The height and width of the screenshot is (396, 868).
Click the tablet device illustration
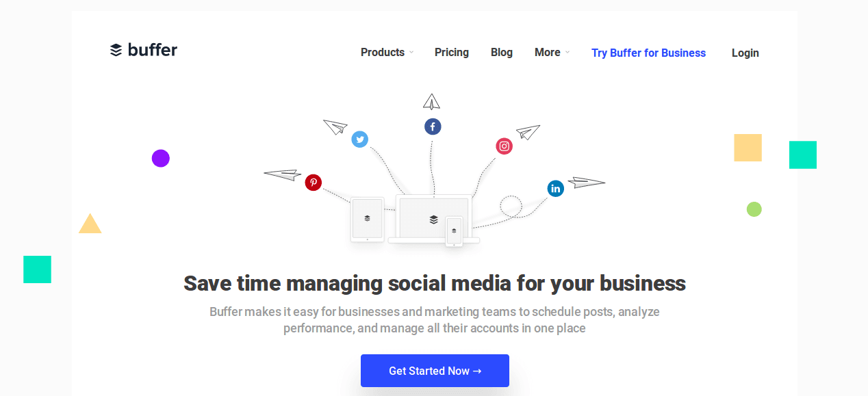click(x=368, y=220)
